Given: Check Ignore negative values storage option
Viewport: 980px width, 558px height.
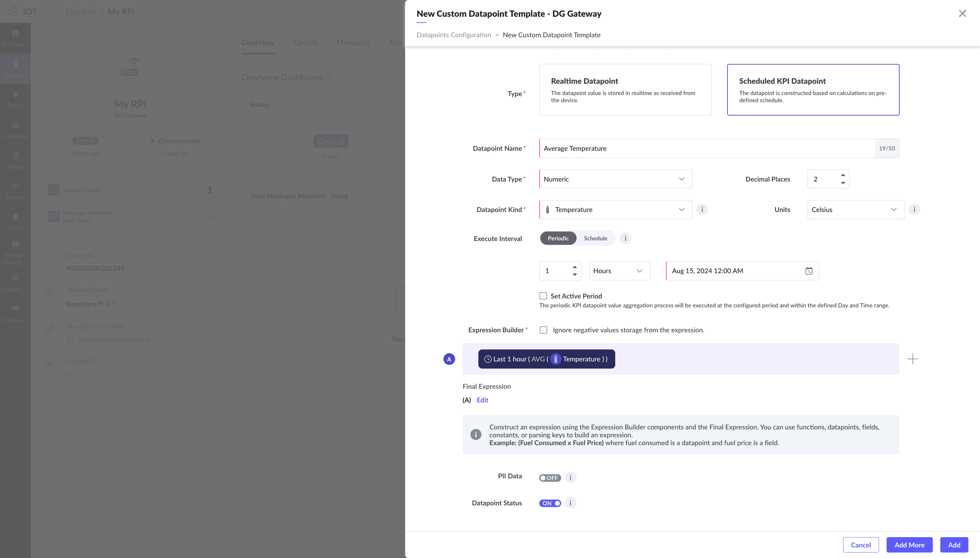Looking at the screenshot, I should 543,330.
